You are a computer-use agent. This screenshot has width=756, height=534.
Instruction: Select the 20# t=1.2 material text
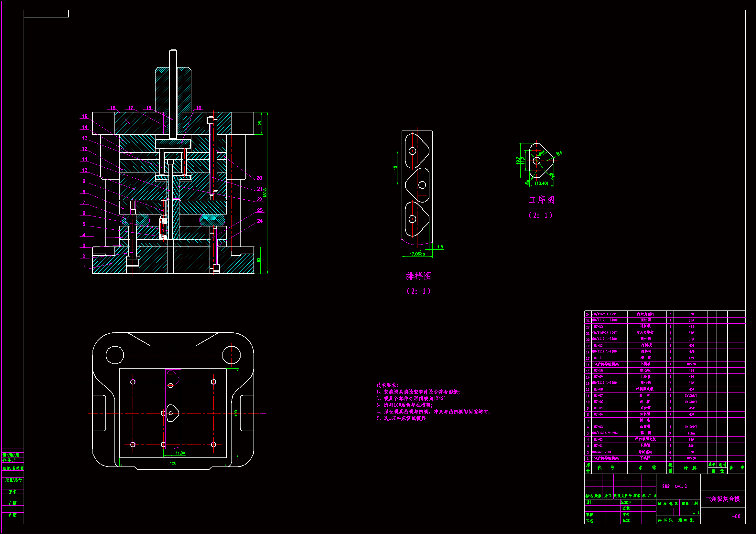[x=674, y=486]
